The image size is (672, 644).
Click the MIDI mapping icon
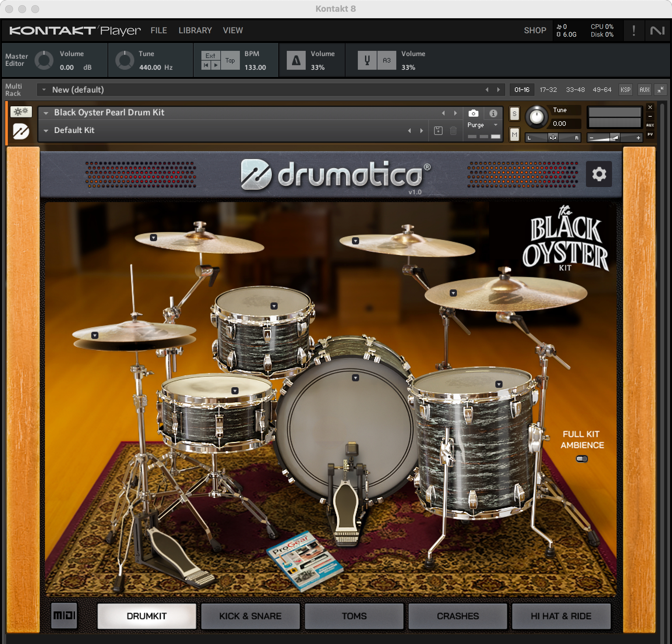(64, 616)
